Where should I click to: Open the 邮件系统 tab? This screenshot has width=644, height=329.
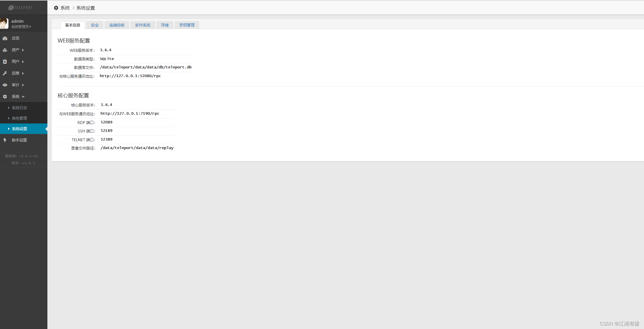point(142,25)
